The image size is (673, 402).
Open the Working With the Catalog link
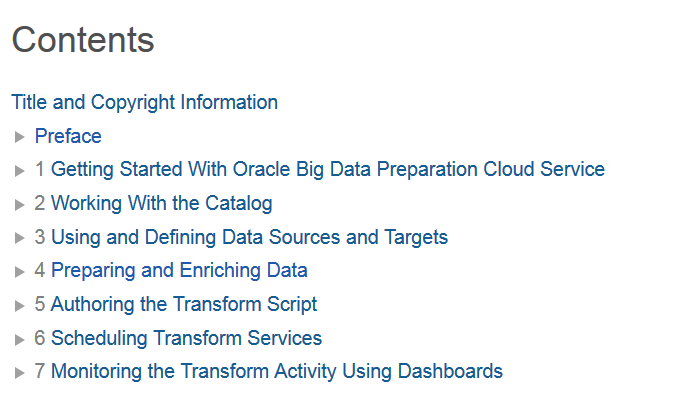tap(161, 204)
